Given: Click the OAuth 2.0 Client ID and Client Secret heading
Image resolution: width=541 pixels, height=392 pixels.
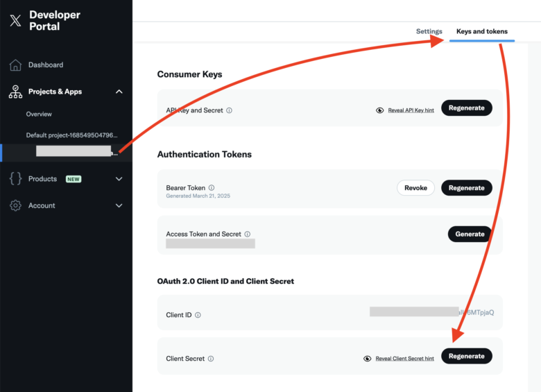Looking at the screenshot, I should pyautogui.click(x=225, y=281).
